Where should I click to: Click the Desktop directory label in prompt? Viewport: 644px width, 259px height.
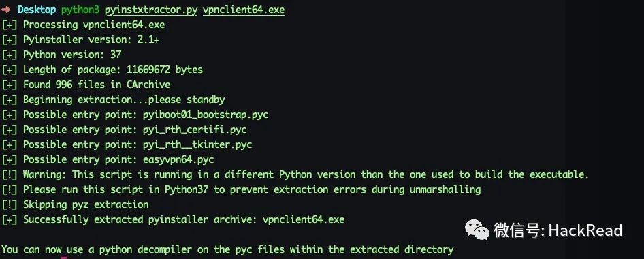[x=37, y=10]
